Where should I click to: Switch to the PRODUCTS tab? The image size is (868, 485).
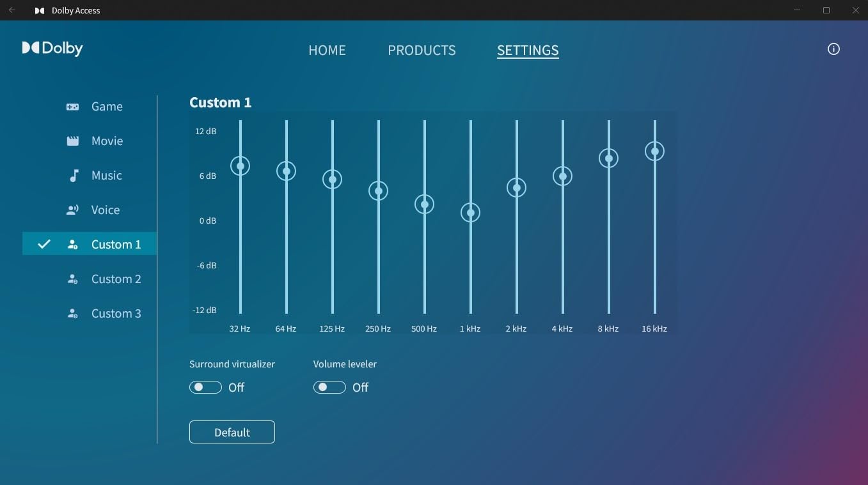click(422, 50)
